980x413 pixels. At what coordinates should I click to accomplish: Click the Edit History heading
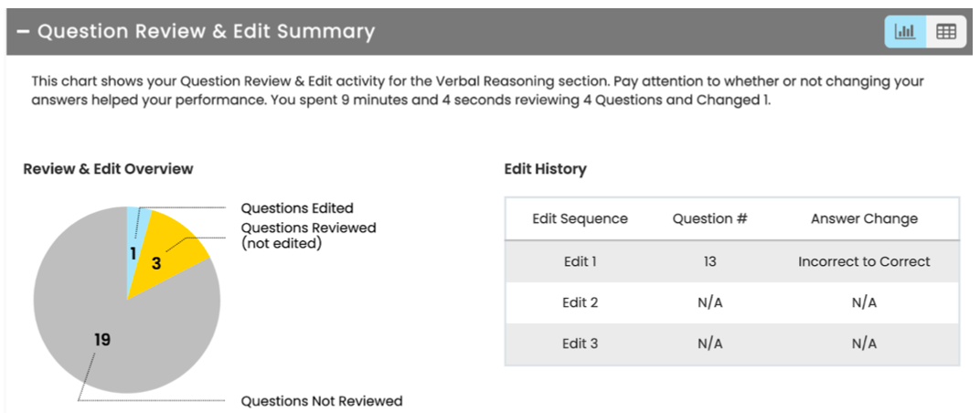click(545, 169)
